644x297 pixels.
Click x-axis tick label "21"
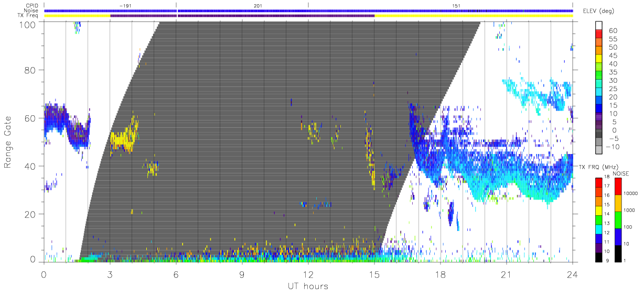[506, 274]
